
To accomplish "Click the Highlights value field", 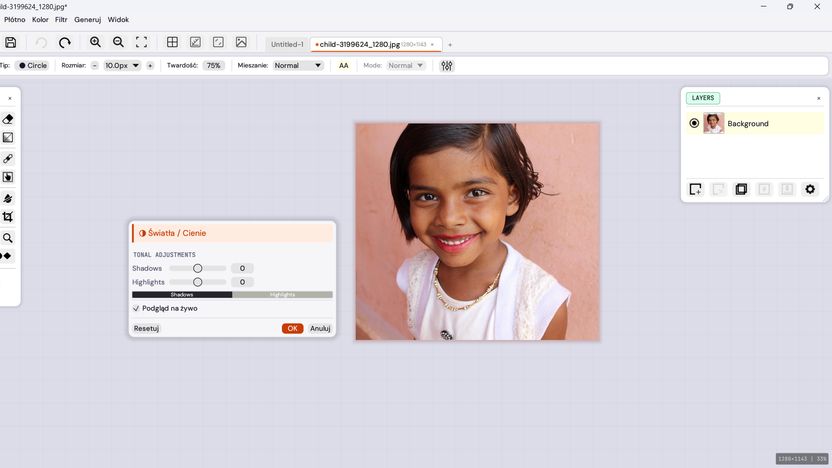I will tap(242, 282).
